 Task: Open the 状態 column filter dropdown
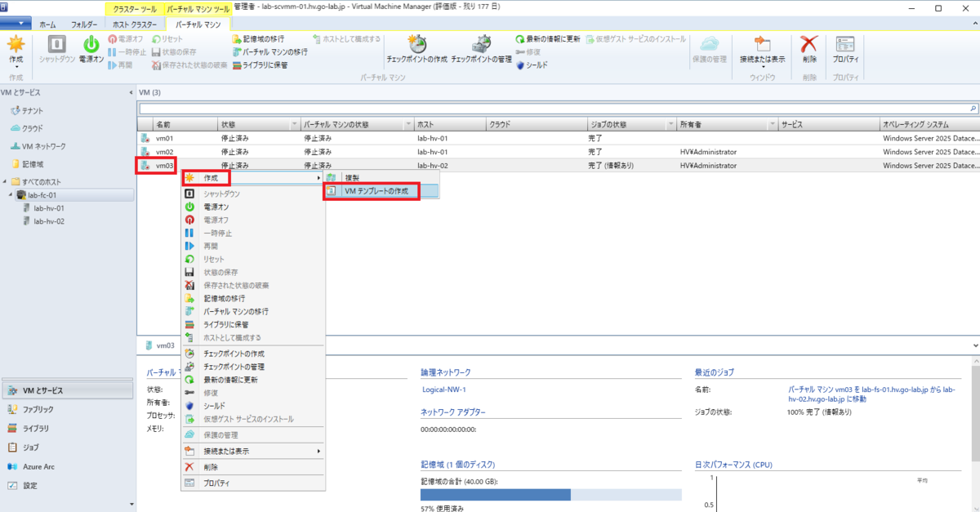click(x=295, y=125)
